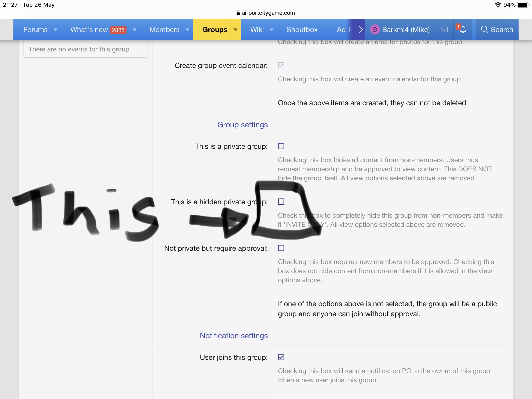The width and height of the screenshot is (532, 399).
Task: Enable 'This is a private group' checkbox
Action: tap(281, 146)
